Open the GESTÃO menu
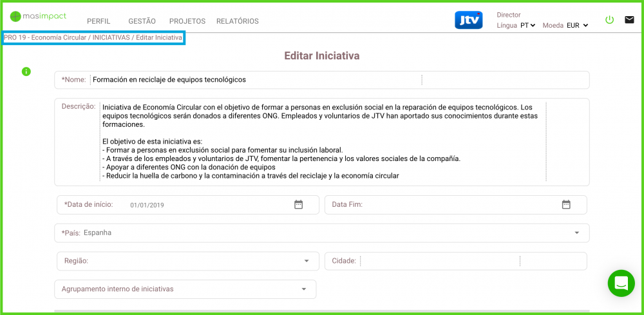Screen dimensions: 644x315 142,21
